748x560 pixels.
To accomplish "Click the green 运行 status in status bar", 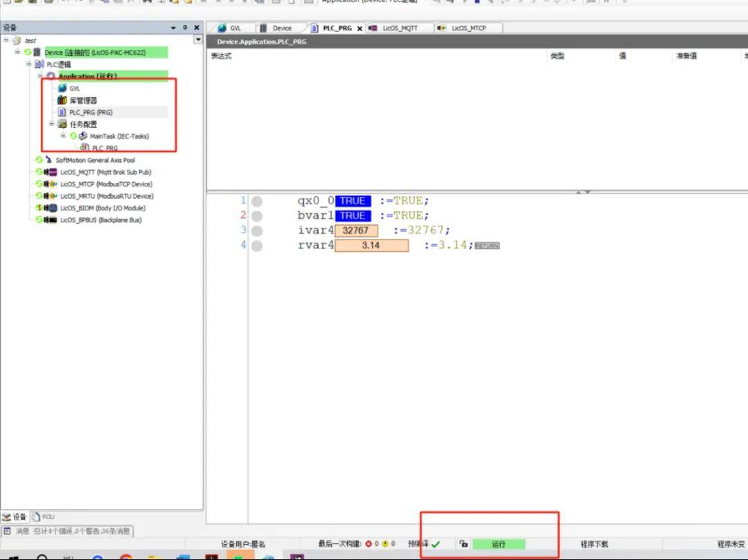I will click(499, 545).
